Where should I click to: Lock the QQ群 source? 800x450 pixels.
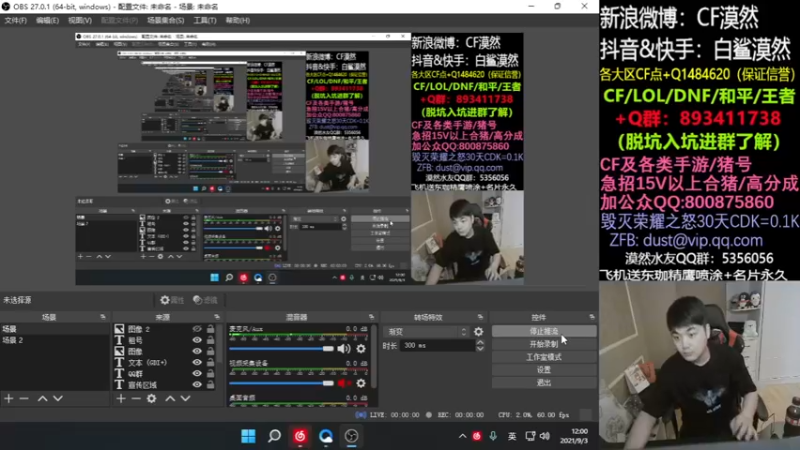210,373
